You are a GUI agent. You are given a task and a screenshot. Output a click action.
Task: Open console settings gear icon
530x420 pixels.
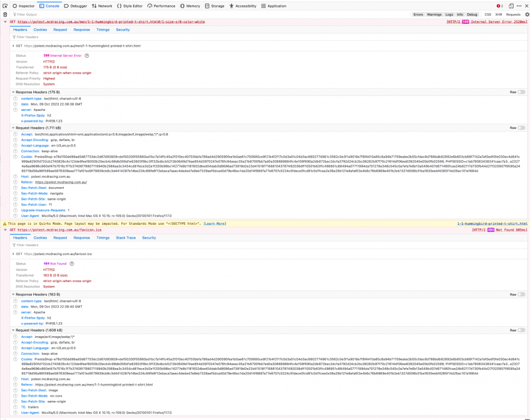click(x=527, y=14)
